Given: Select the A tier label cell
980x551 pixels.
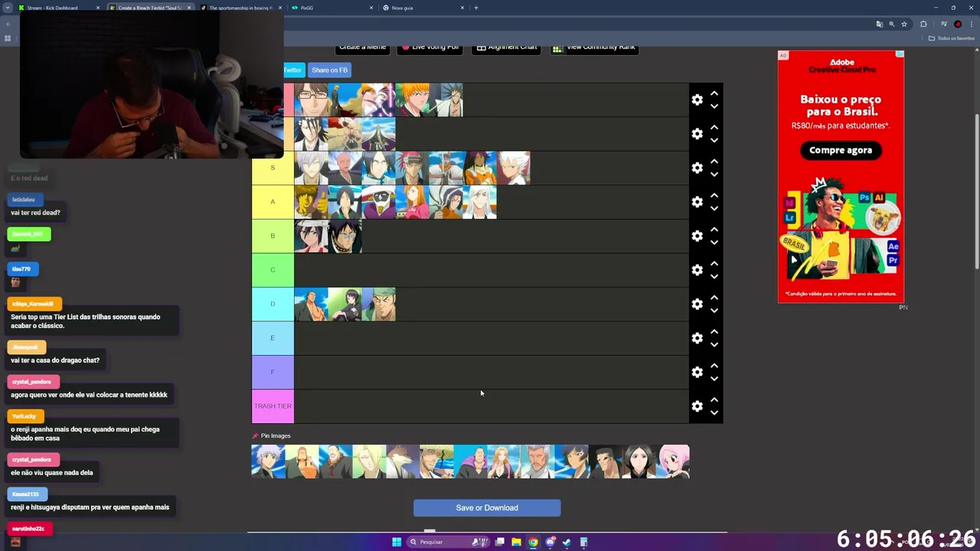Looking at the screenshot, I should pos(273,202).
